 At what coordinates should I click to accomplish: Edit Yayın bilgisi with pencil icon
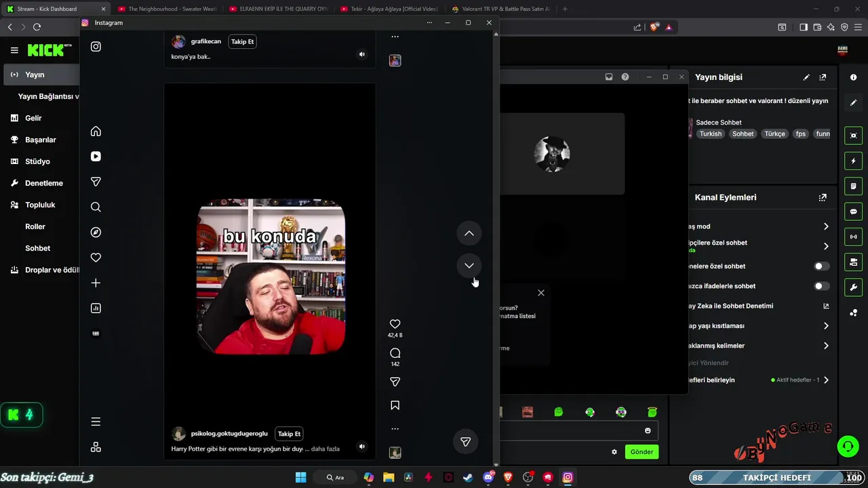[x=806, y=77]
